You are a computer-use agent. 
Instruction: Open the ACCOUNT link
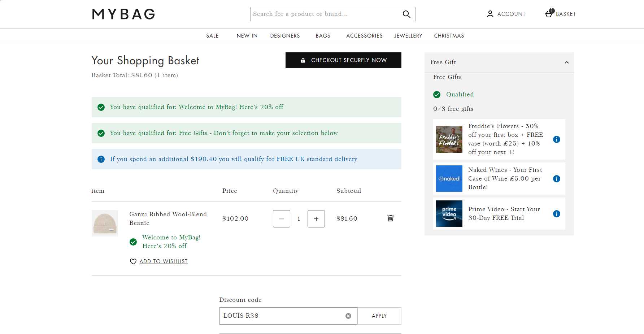pos(512,14)
